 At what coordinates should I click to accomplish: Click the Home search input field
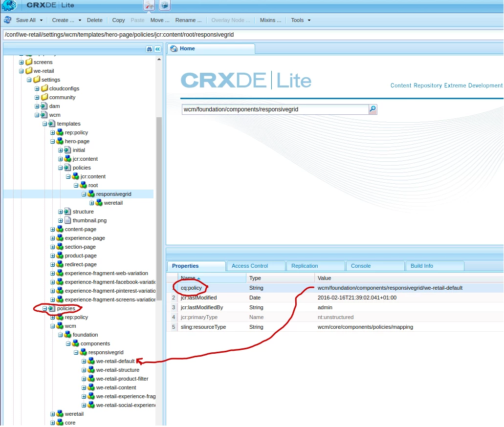[275, 109]
